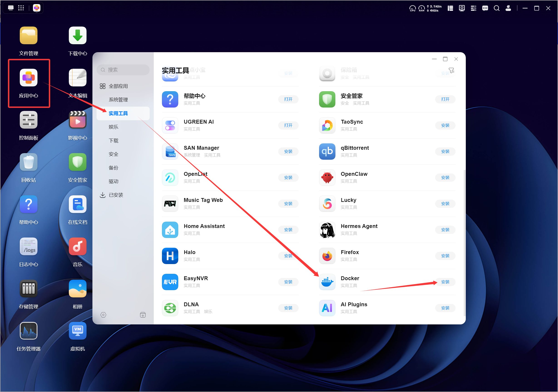Launch 应用中心 from the desktop
Screen dimensions: 558x392
[x=28, y=78]
